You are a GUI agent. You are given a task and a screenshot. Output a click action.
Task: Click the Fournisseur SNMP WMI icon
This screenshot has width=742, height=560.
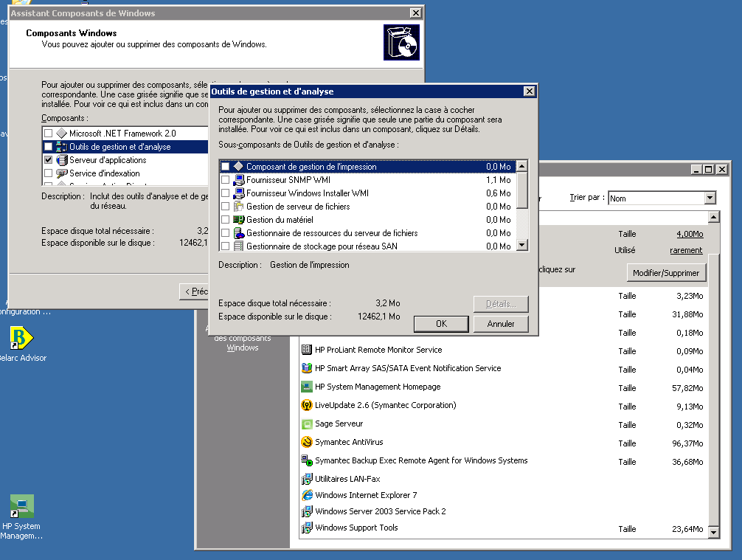click(x=238, y=180)
